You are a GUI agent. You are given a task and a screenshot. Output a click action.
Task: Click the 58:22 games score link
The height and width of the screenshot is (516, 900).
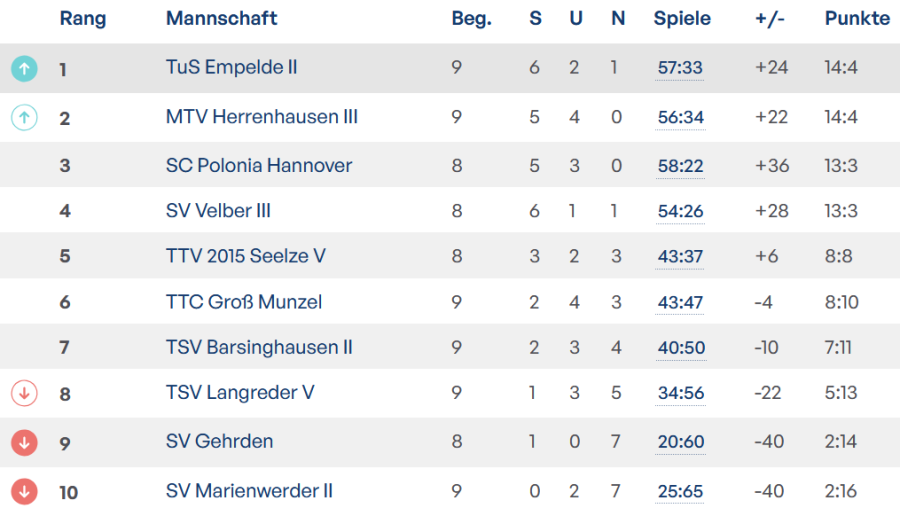[680, 166]
